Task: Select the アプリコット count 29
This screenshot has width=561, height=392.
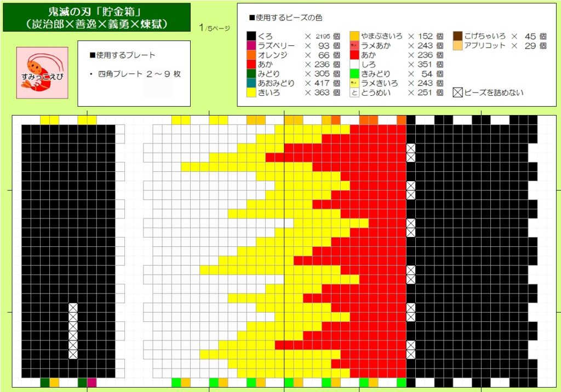Action: (x=530, y=45)
